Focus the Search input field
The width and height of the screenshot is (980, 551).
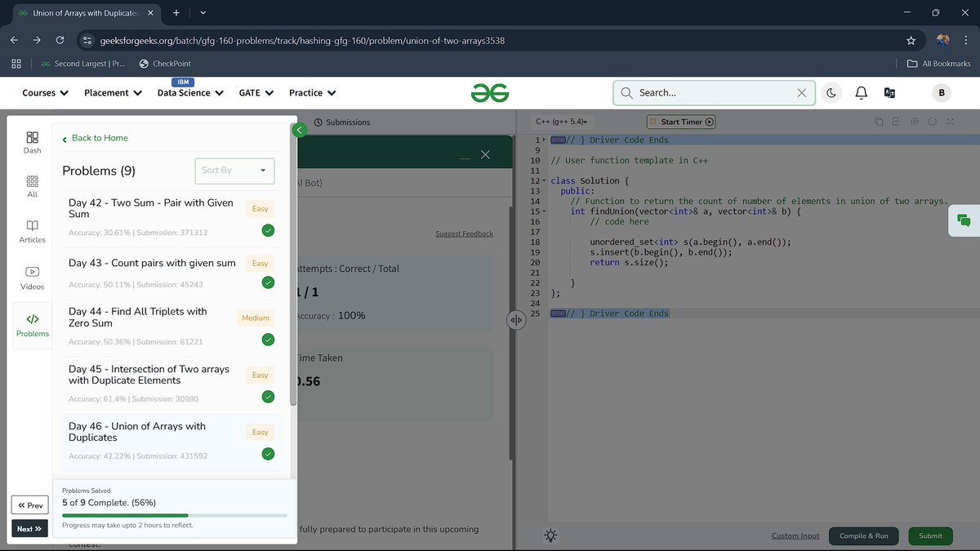point(715,93)
